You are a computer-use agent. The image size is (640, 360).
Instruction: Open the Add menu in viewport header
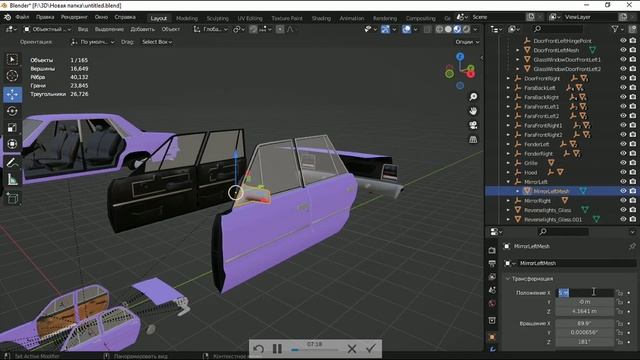142,29
